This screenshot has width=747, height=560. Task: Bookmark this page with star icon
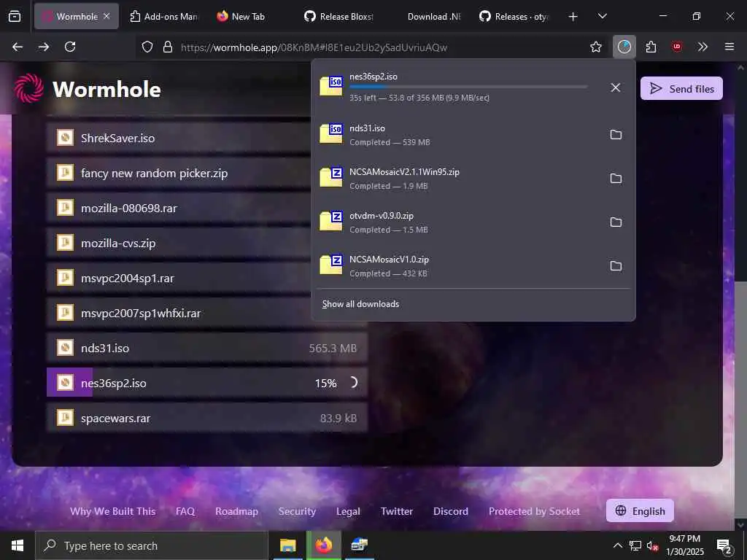pos(595,47)
